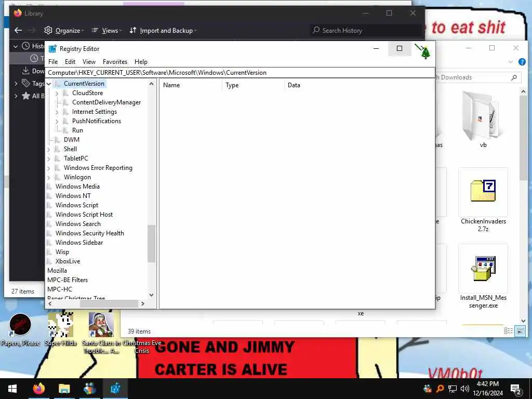Viewport: 532px width, 399px height.
Task: Open the Windows Start menu
Action: click(x=12, y=389)
